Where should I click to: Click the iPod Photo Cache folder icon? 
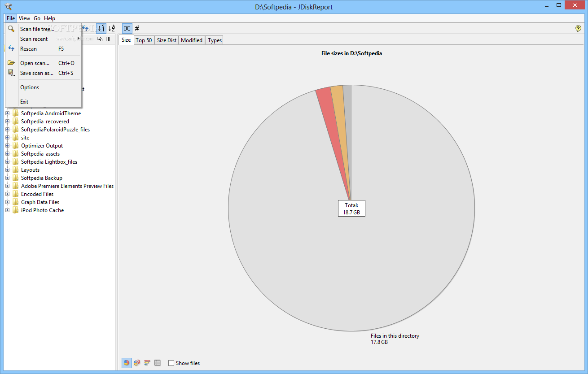16,210
